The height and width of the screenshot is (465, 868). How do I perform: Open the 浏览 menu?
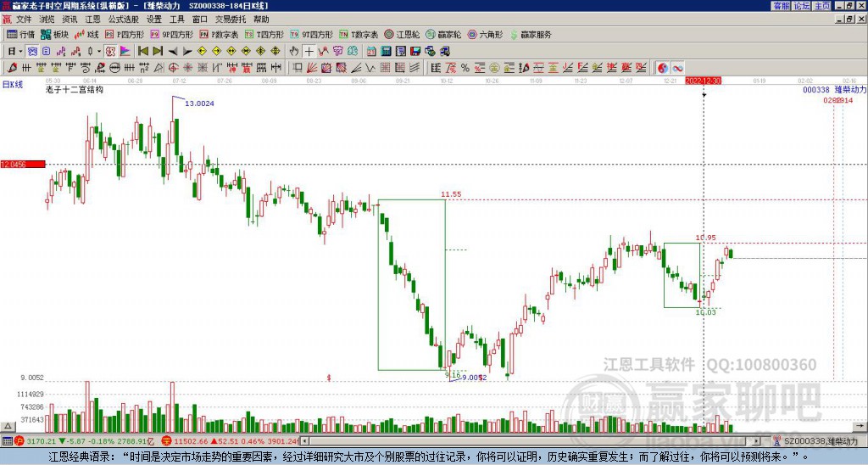tap(47, 20)
